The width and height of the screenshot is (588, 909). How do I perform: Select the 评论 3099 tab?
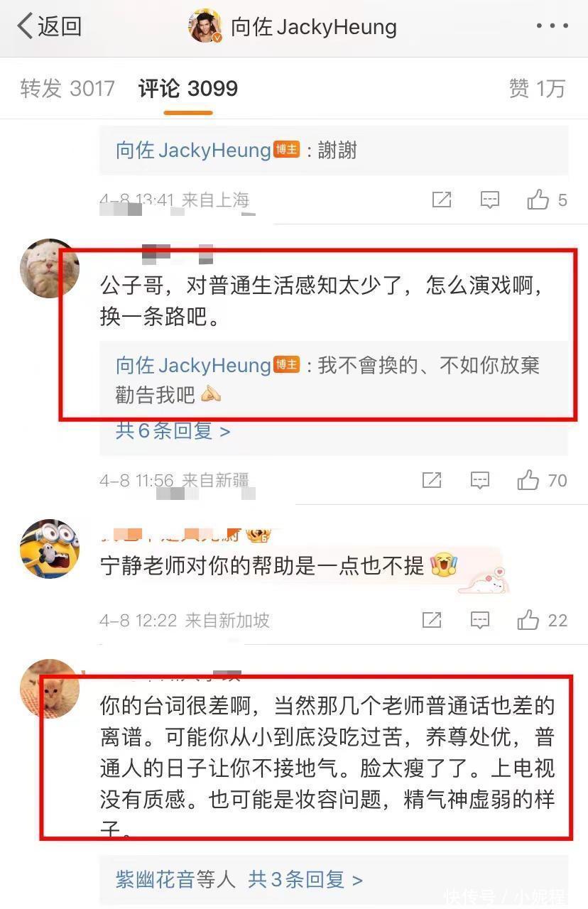[188, 89]
